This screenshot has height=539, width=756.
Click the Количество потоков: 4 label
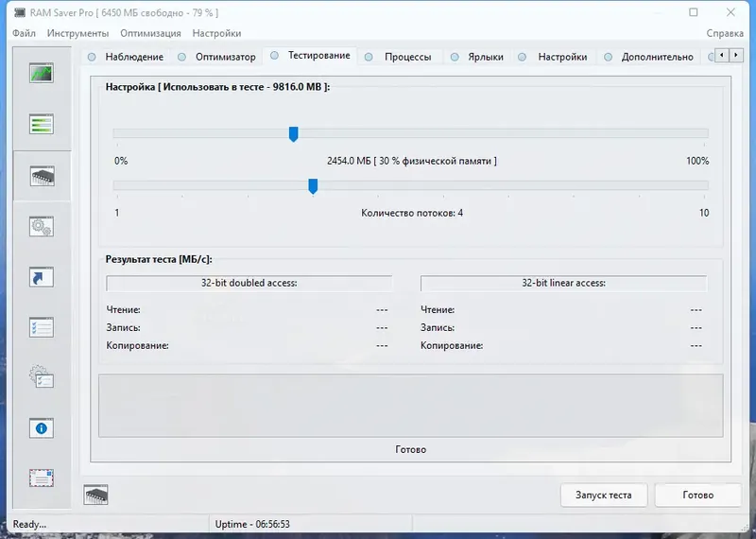412,213
